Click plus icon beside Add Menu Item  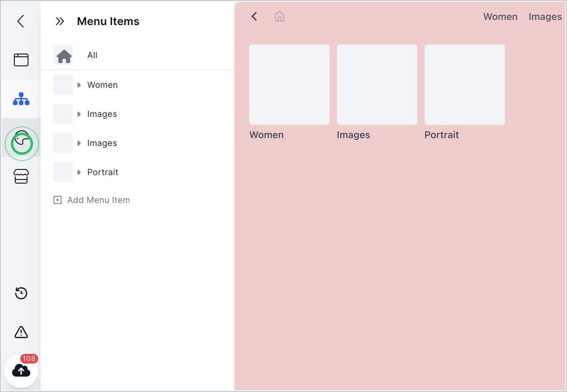(57, 200)
